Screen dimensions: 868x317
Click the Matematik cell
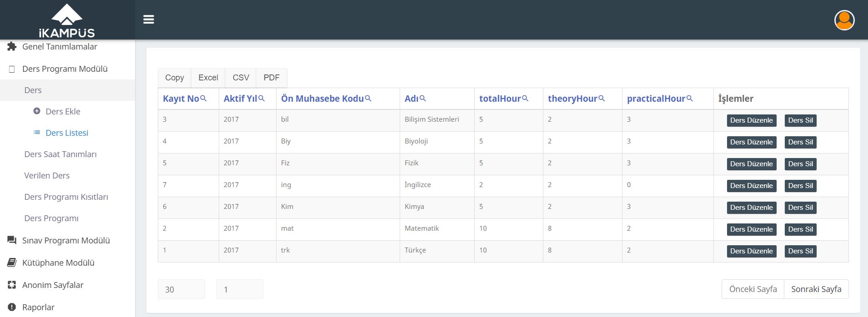point(437,229)
